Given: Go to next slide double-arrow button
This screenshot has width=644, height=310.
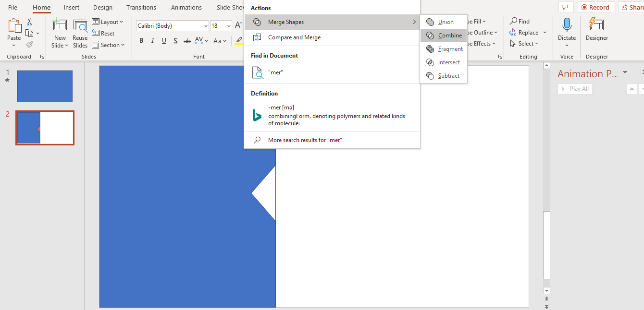Looking at the screenshot, I should [x=546, y=306].
